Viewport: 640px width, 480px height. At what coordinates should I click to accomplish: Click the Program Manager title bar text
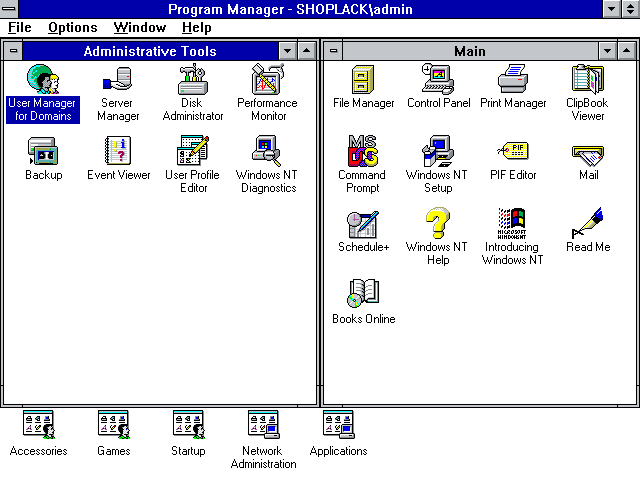point(290,9)
